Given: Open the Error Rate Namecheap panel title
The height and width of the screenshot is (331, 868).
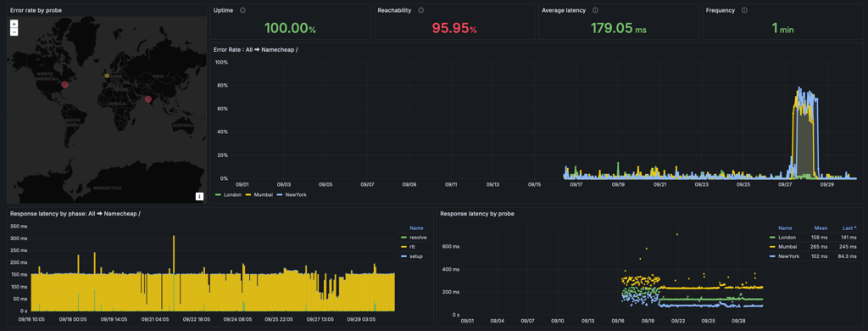Looking at the screenshot, I should [x=256, y=49].
